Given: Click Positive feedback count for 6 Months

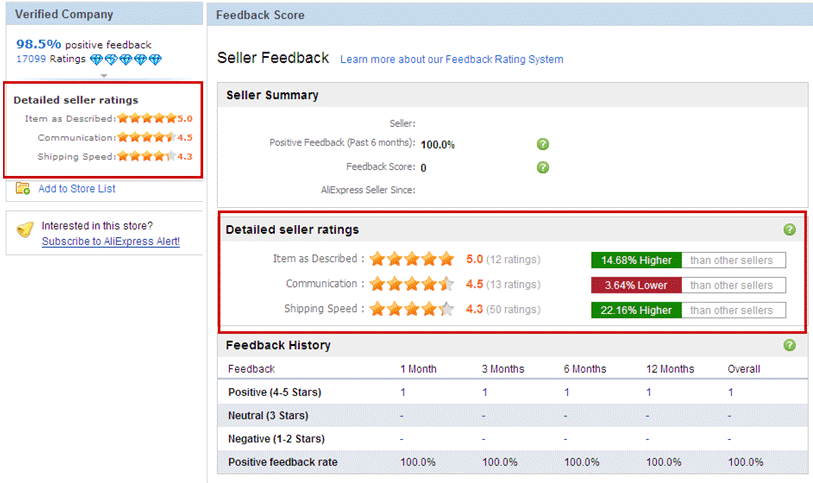Looking at the screenshot, I should coord(567,392).
